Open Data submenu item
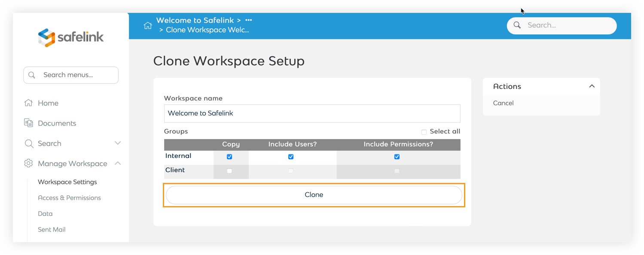Viewport: 644px width, 255px height. click(x=45, y=214)
